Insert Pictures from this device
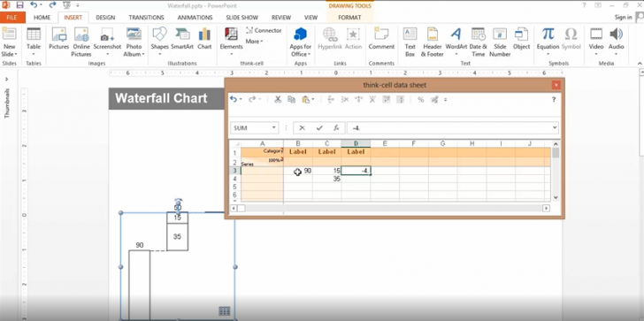This screenshot has height=321, width=644. point(58,39)
